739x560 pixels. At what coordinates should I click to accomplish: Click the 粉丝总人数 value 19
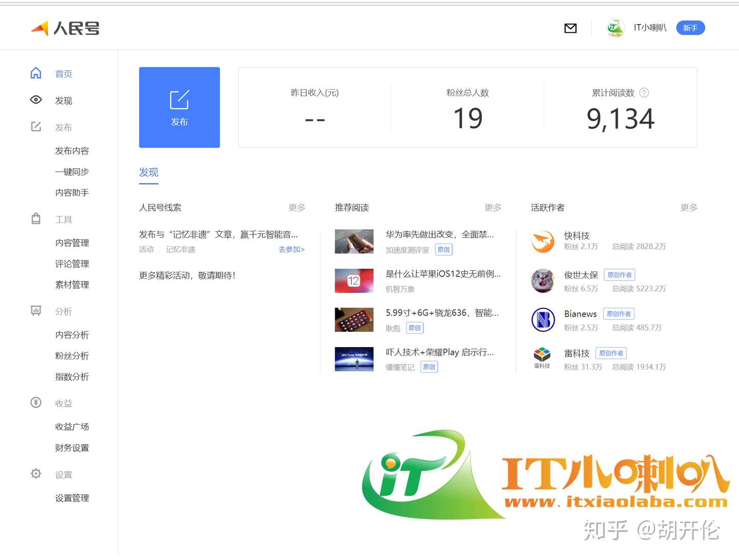pos(468,118)
